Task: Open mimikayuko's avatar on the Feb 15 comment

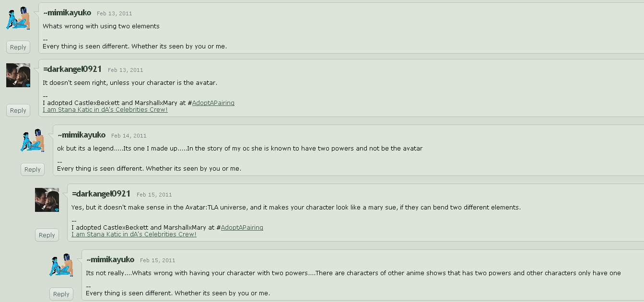Action: point(61,265)
